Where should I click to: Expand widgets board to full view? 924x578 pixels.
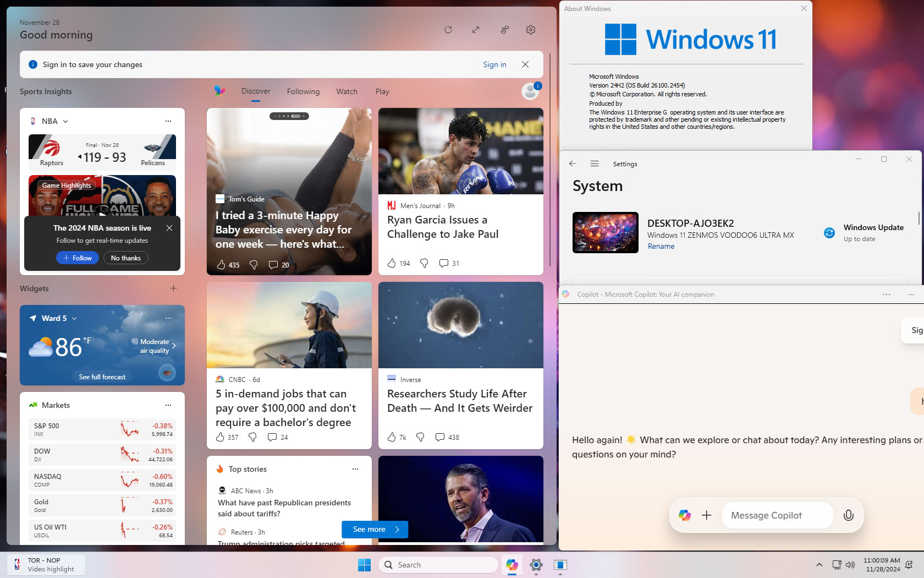pos(476,30)
